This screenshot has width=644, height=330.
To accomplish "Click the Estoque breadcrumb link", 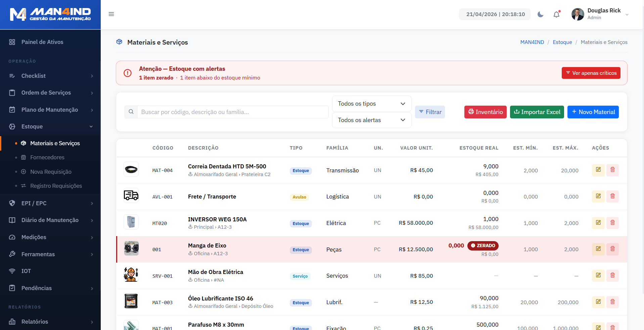I will click(x=562, y=42).
